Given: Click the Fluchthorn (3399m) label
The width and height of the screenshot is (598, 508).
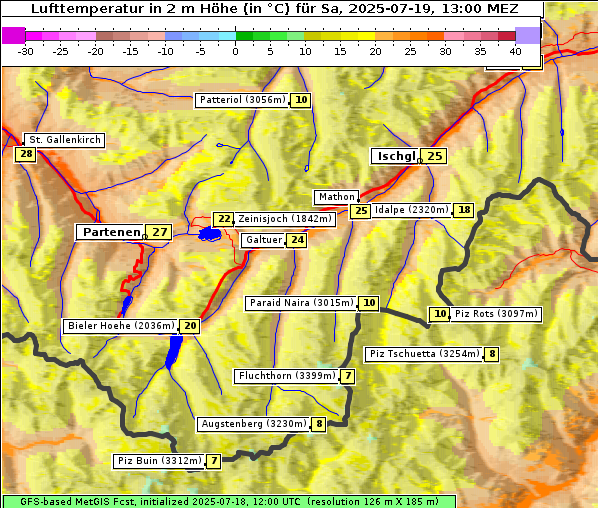Looking at the screenshot, I should [286, 376].
